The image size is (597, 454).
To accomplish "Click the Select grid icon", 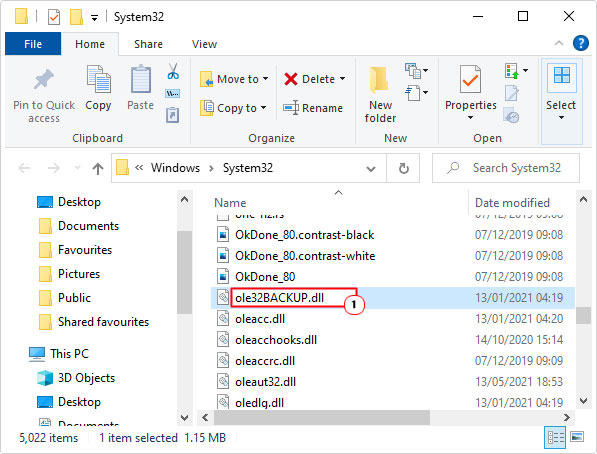I will click(x=562, y=75).
